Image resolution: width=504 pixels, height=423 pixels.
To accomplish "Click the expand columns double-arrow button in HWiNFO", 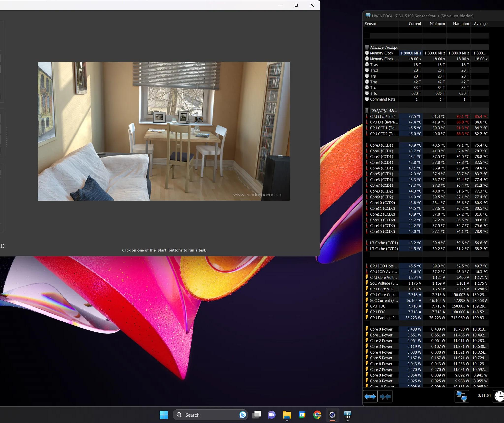I will click(370, 396).
